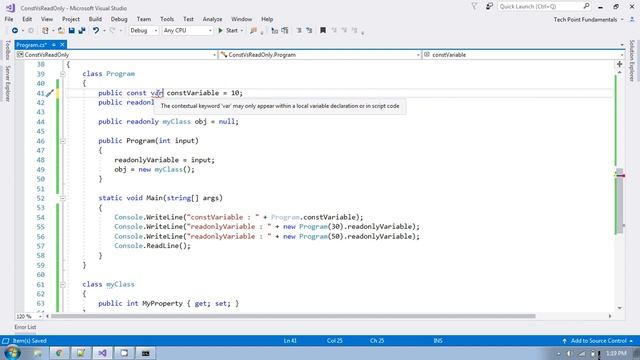Click the Find in Files toolbar icon
The width and height of the screenshot is (640, 360).
(x=253, y=31)
